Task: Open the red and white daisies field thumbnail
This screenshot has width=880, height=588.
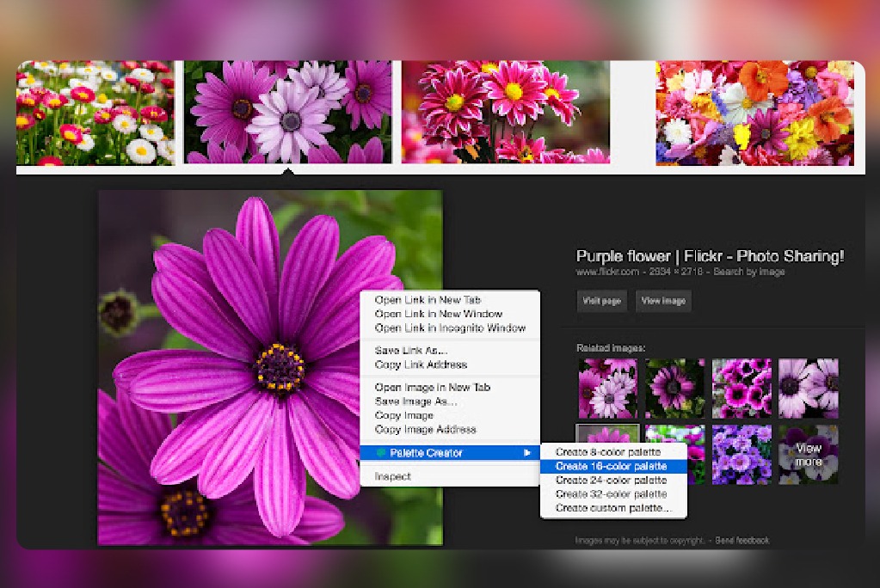Action: (95, 113)
